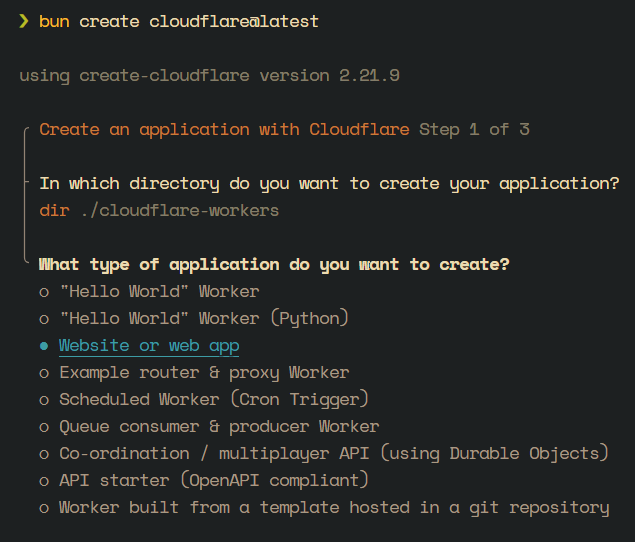Viewport: 635px width, 542px height.
Task: Choose Queue consumer & producer Worker bullet
Action: [44, 427]
